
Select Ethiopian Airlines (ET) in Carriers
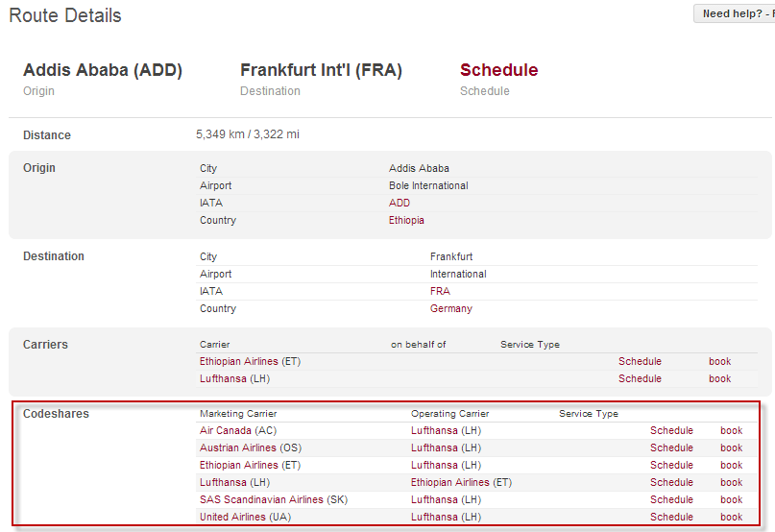(250, 361)
